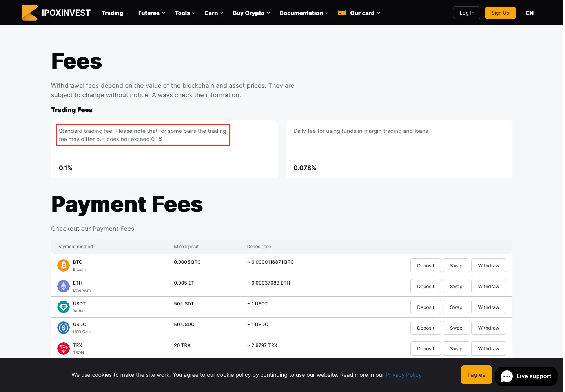Click Swap in the USDC row

456,328
